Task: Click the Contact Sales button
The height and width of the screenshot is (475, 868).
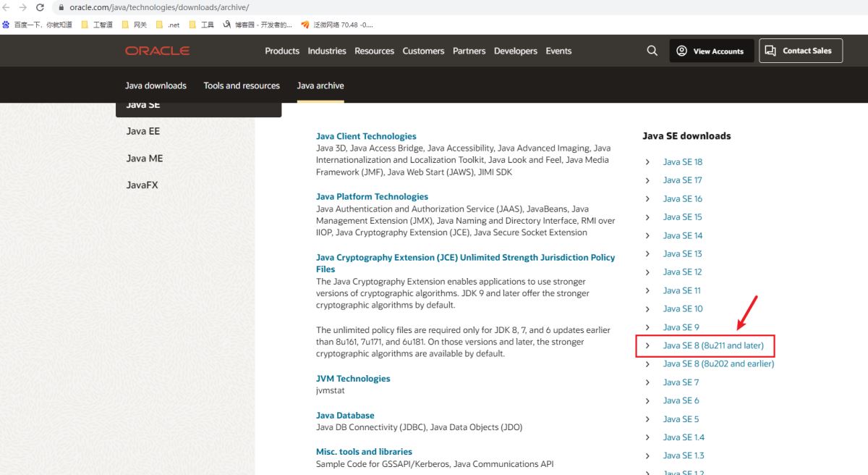Action: pyautogui.click(x=800, y=51)
